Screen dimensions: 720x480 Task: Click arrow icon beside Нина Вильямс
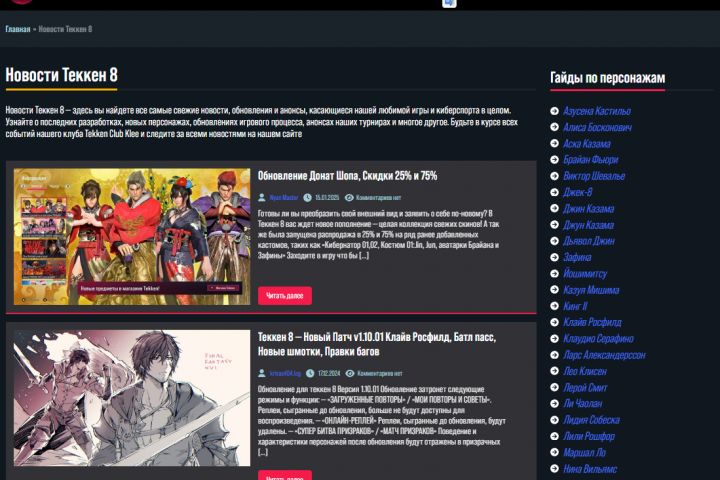[x=554, y=469]
